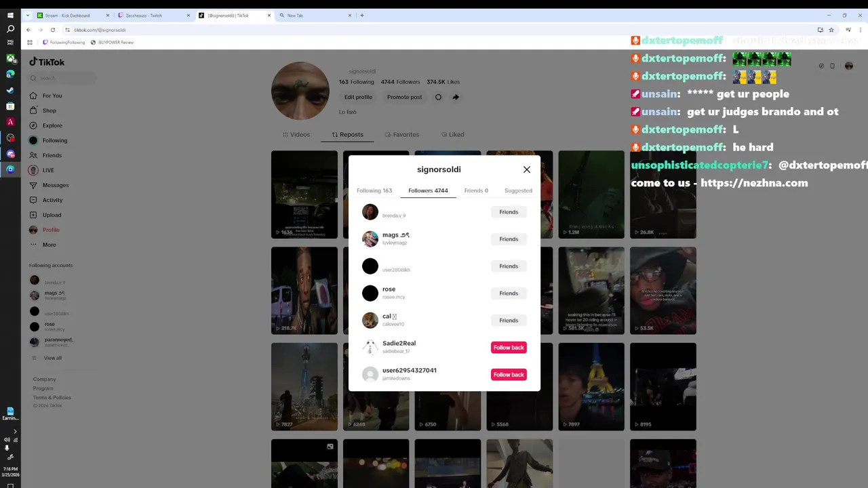Open Eiffel Tower video with 7897 views
868x488 pixels.
click(591, 387)
